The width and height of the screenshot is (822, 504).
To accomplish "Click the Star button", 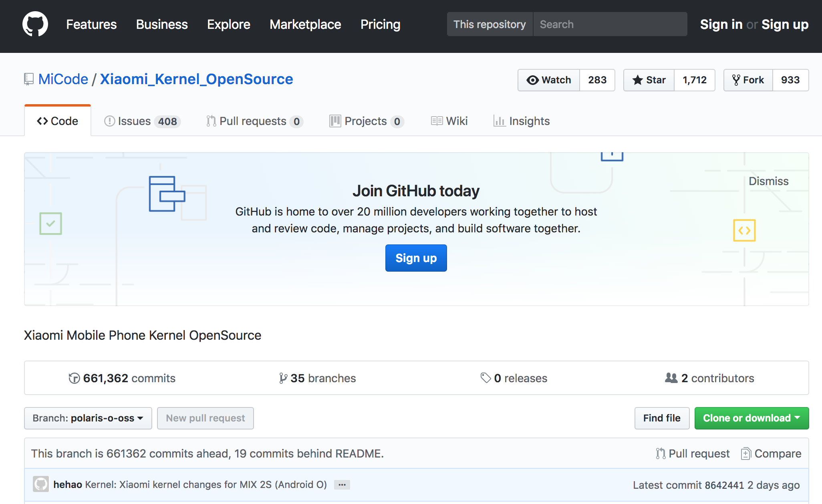I will pyautogui.click(x=649, y=80).
